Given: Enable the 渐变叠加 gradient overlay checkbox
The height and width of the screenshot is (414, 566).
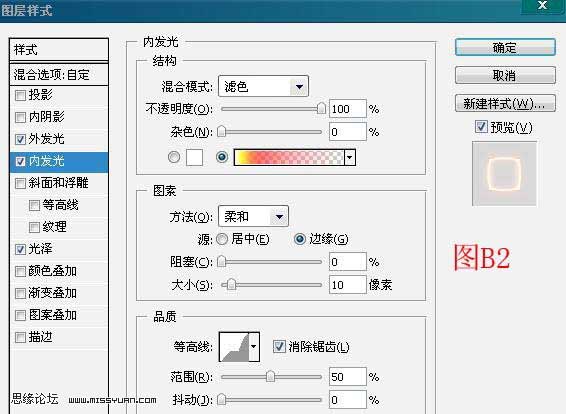Looking at the screenshot, I should tap(20, 293).
